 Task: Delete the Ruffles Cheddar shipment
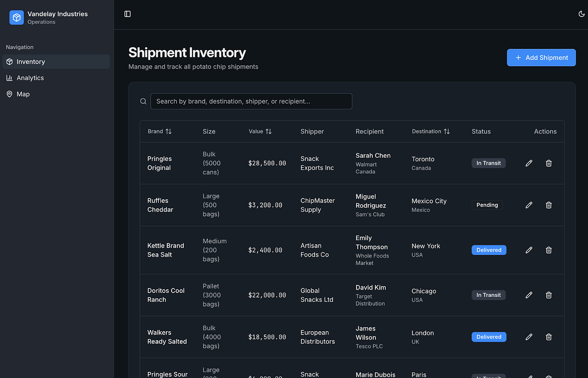click(549, 205)
